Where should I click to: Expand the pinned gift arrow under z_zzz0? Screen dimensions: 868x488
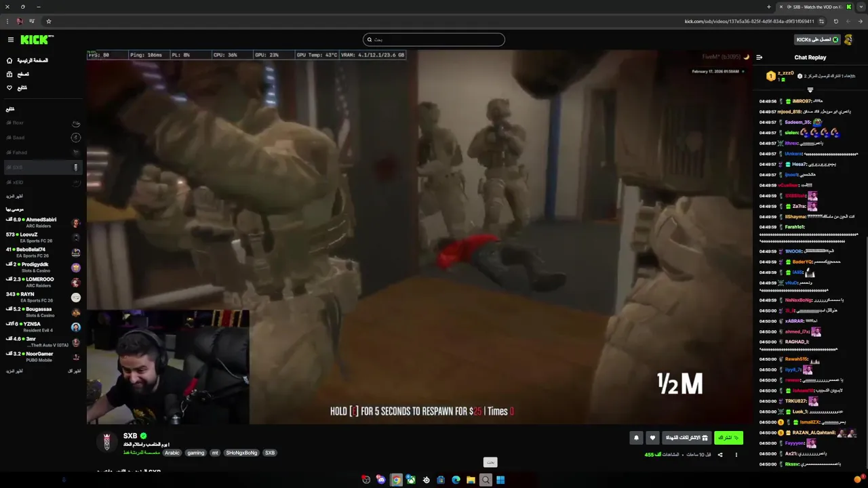[810, 89]
